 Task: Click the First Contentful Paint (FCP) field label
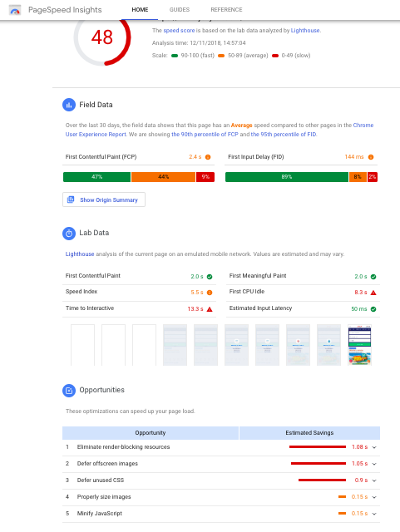(x=101, y=157)
